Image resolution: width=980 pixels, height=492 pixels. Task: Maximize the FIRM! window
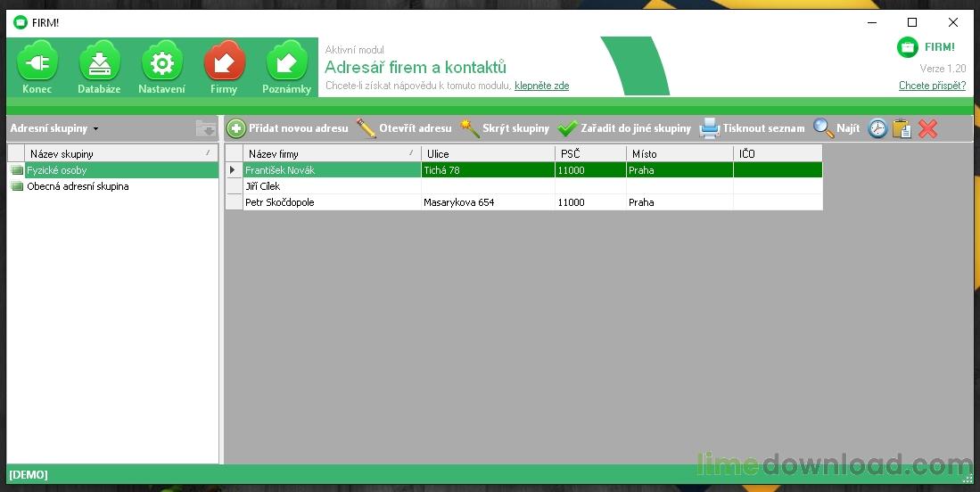coord(912,22)
